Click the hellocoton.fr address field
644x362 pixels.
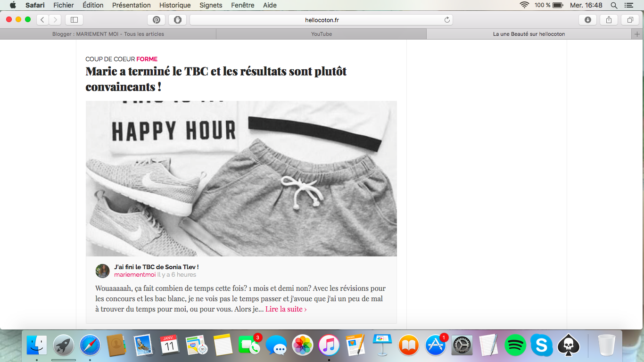point(321,20)
